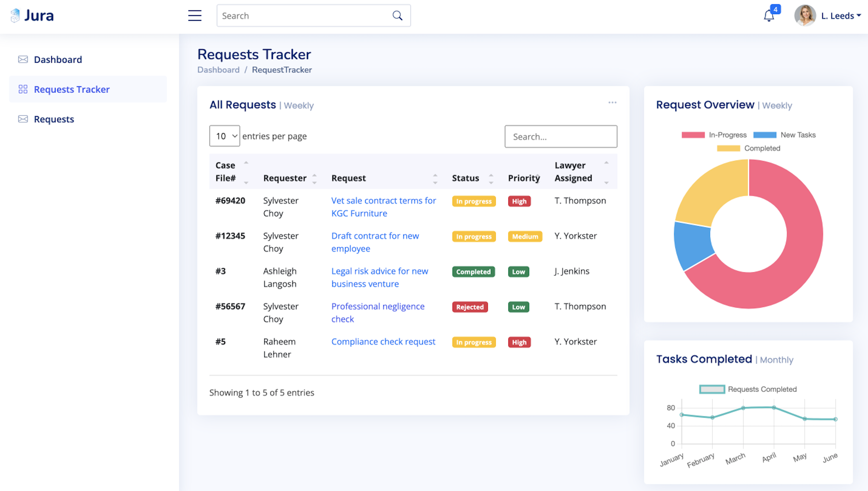Click the table Search... input field

click(x=561, y=136)
